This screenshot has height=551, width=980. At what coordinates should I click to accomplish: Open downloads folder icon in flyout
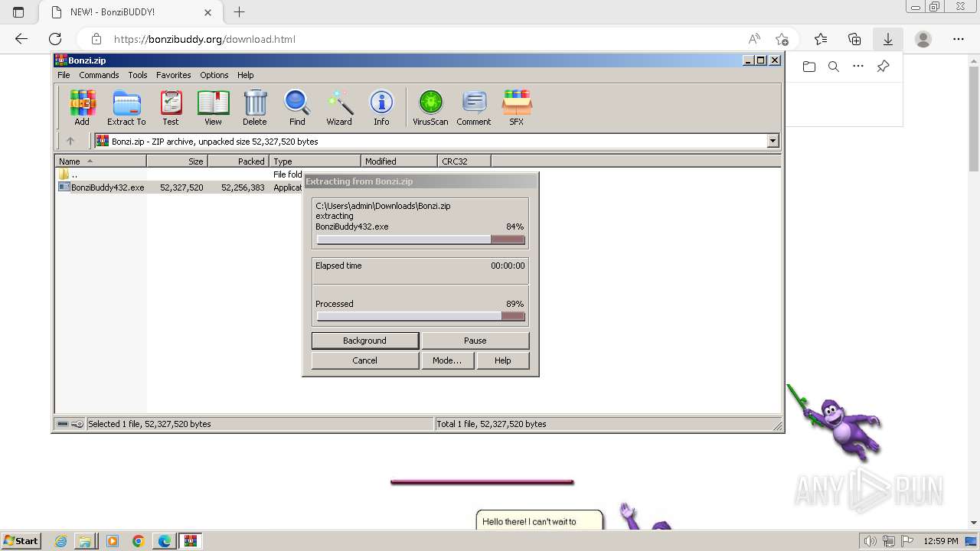(809, 67)
